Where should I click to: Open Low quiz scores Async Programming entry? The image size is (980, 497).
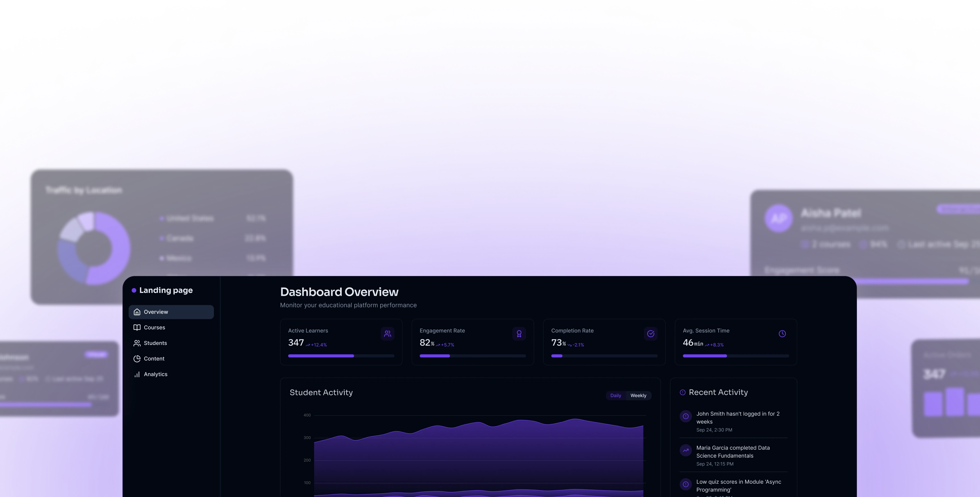click(734, 487)
